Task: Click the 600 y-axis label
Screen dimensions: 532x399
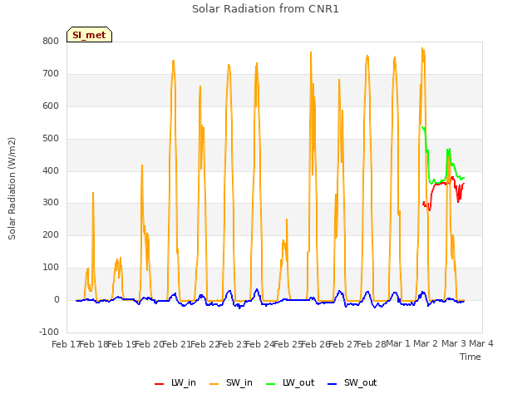Action: point(51,106)
